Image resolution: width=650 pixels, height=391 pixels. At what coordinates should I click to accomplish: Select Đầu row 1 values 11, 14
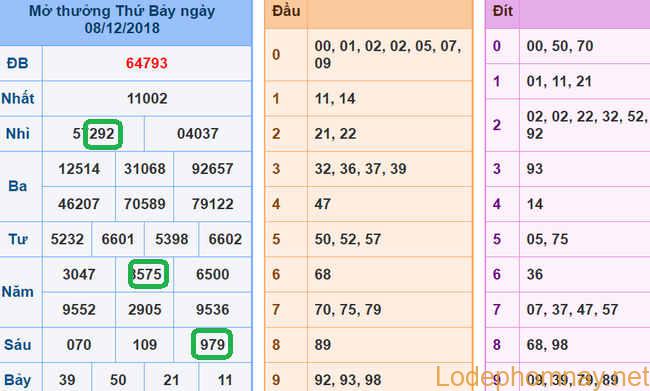tap(335, 99)
